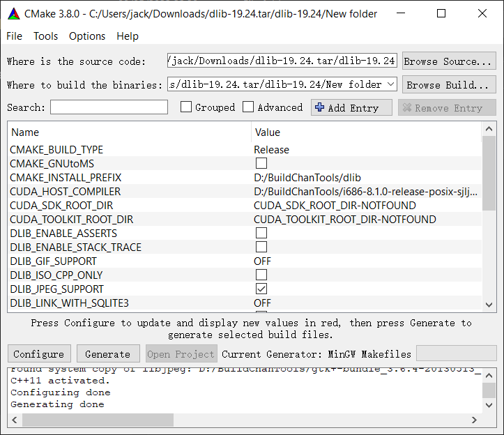The height and width of the screenshot is (435, 504).
Task: Open the Tools menu
Action: coord(46,36)
